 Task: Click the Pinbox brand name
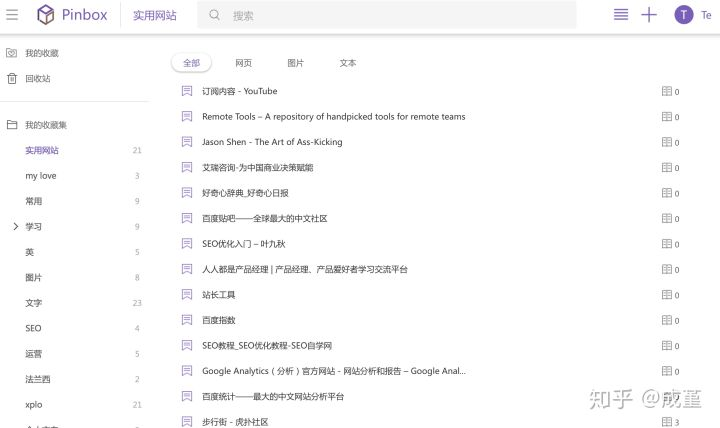coord(84,15)
